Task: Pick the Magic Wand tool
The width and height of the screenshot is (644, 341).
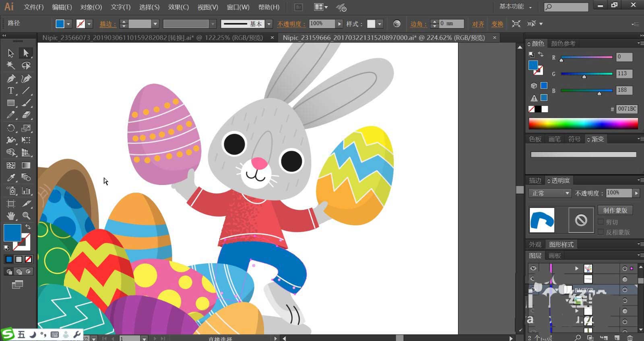Action: coord(11,65)
